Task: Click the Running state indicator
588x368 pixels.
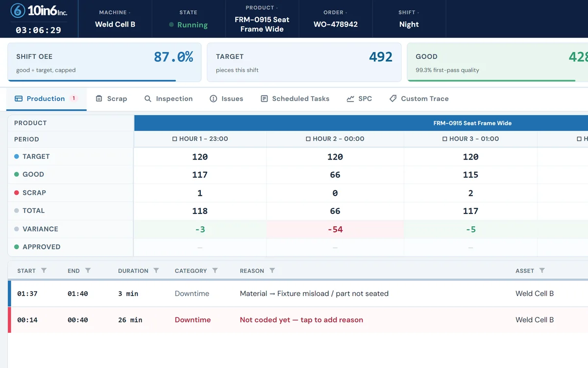Action: pos(188,25)
